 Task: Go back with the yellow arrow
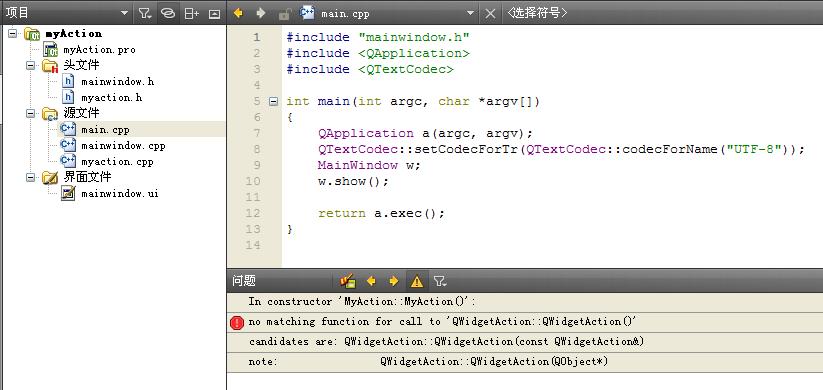click(238, 13)
